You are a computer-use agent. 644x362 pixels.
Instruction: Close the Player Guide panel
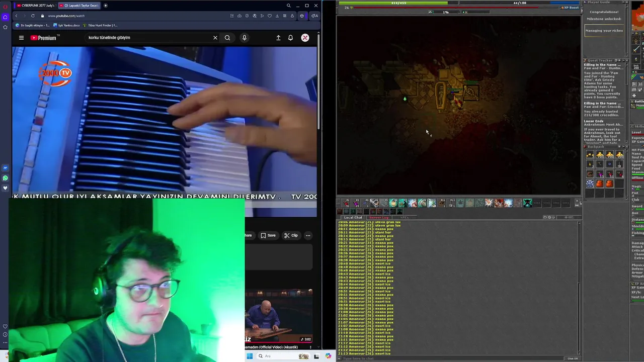(x=626, y=3)
